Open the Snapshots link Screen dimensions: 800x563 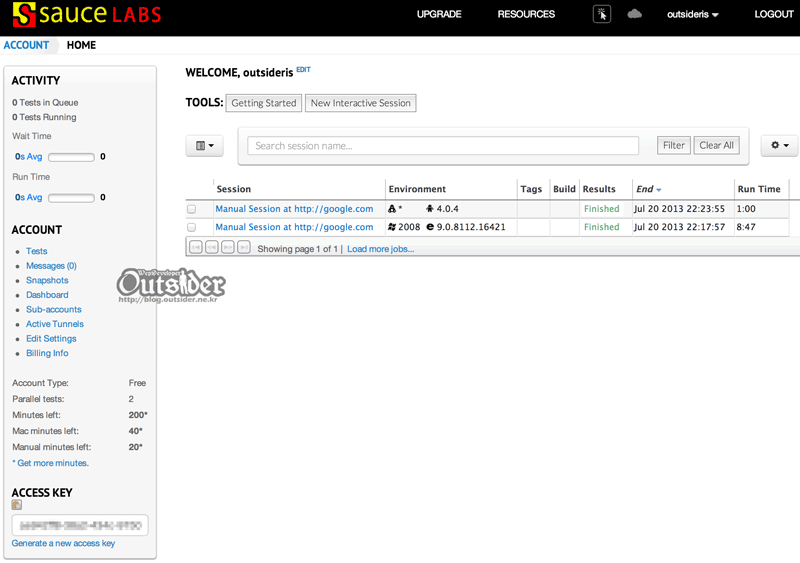click(47, 280)
